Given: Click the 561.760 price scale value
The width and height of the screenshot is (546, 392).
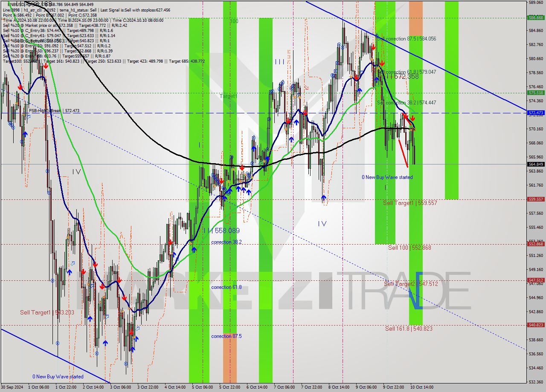Looking at the screenshot, I should pyautogui.click(x=536, y=185).
